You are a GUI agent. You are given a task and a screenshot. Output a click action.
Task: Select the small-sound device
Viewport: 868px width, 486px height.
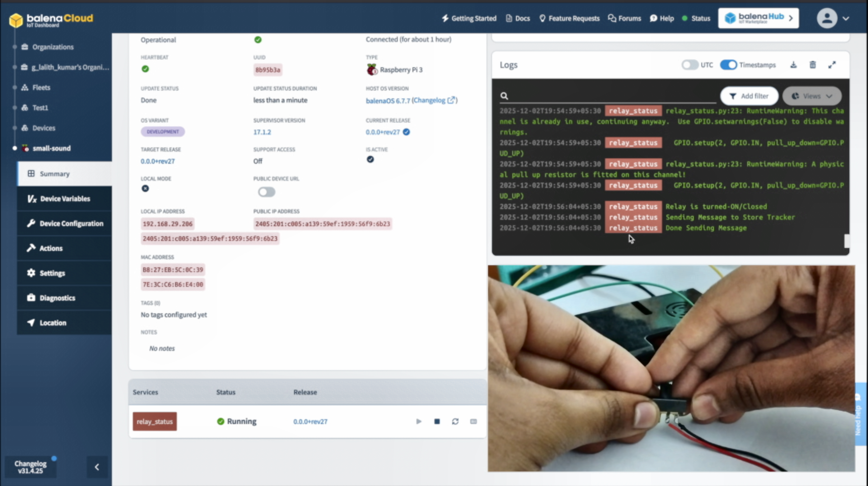coord(46,148)
